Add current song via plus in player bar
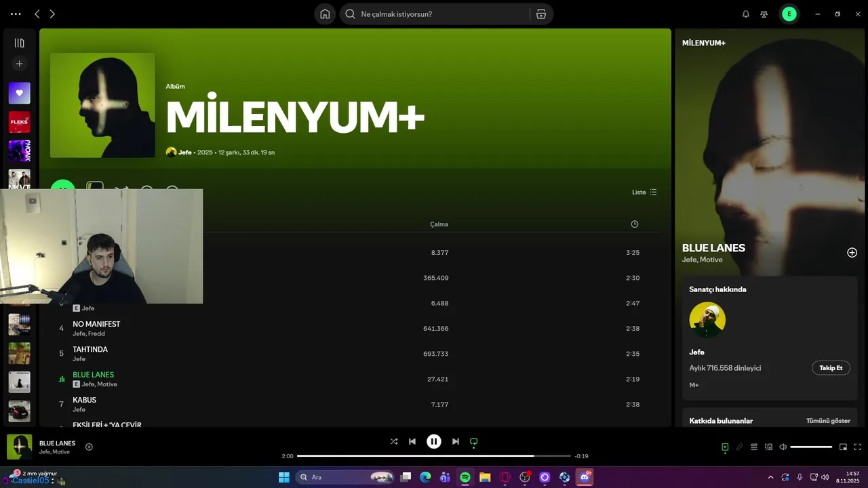The height and width of the screenshot is (488, 868). point(89,447)
